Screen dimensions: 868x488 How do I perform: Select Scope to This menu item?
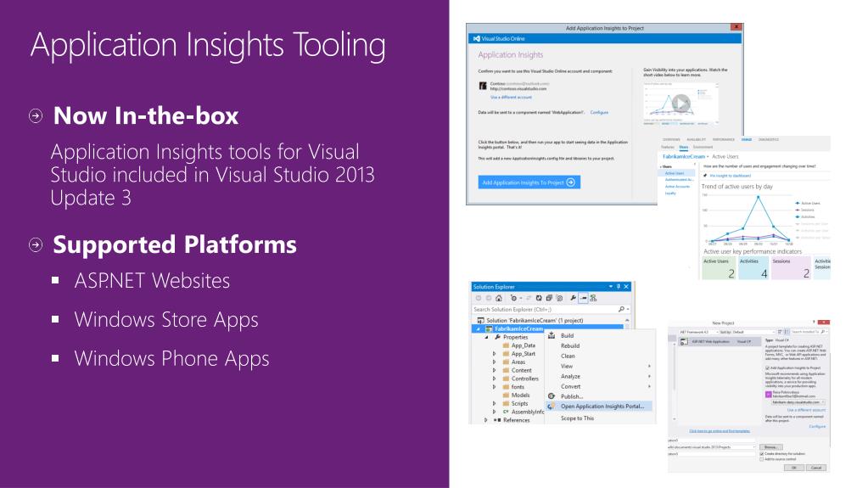click(x=577, y=418)
